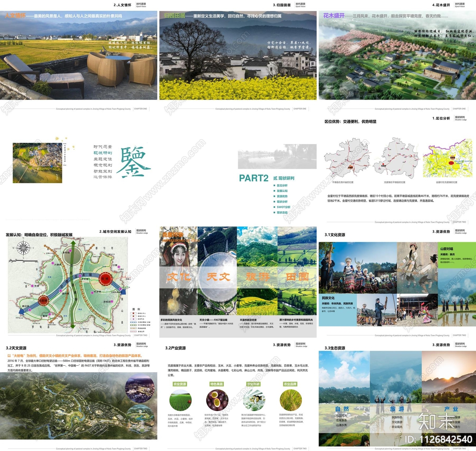Image resolution: width=476 pixels, height=451 pixels.
Task: Click the green 农业科研 label
Action: pos(253,384)
